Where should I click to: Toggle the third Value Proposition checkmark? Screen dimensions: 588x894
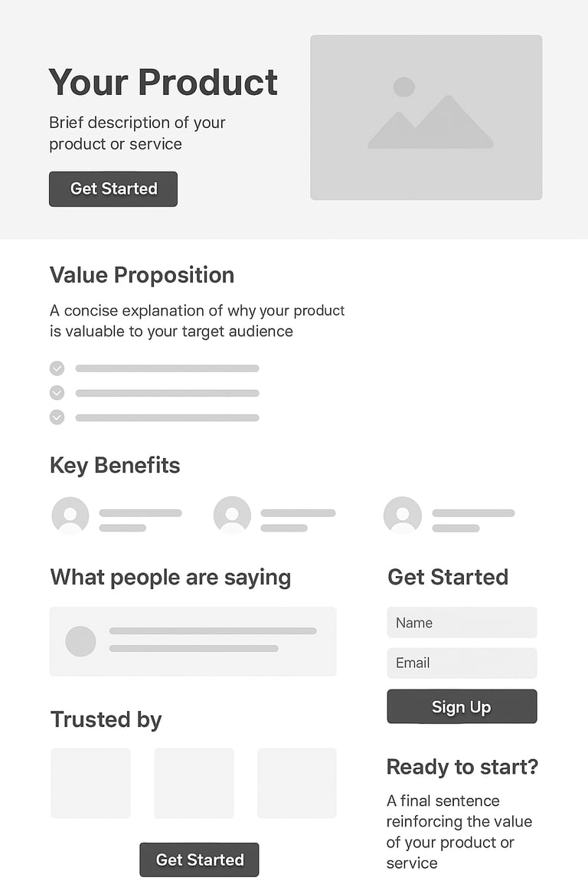[57, 418]
